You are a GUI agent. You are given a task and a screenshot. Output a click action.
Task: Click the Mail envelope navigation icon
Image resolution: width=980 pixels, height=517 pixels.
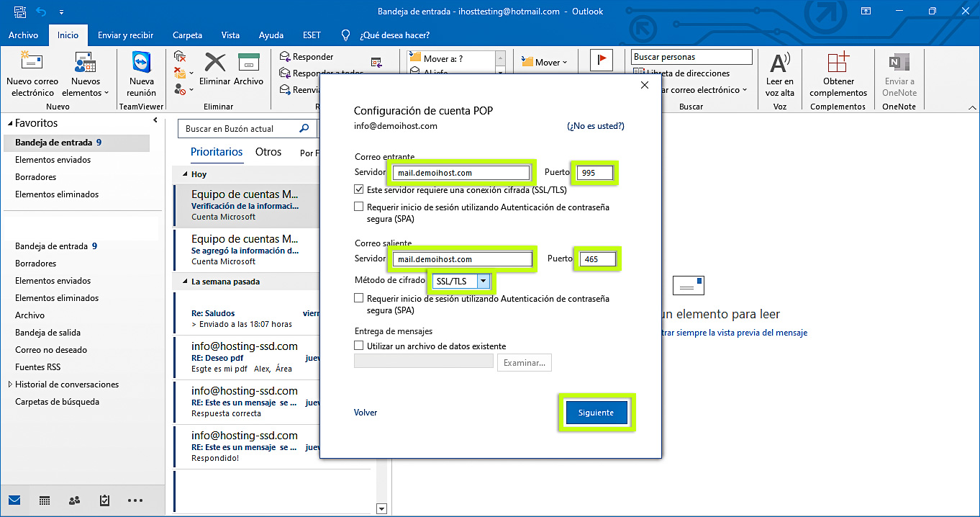(14, 500)
